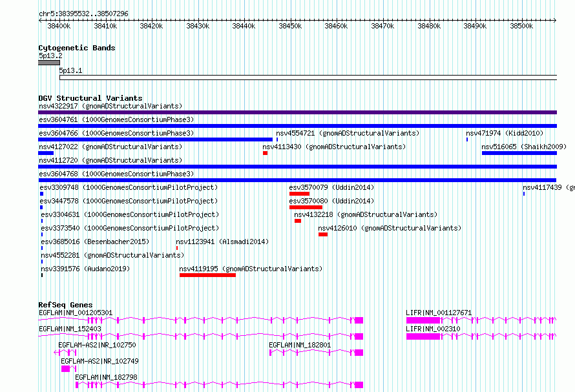Open nsv4112720 gnomAD variant label
Image resolution: width=575 pixels, height=392 pixels.
click(x=110, y=160)
